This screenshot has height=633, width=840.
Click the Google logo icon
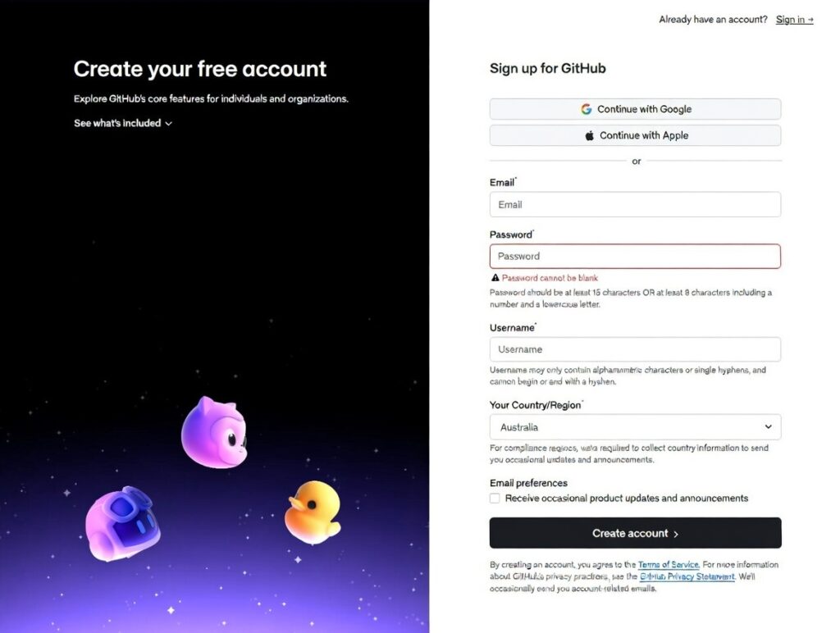pyautogui.click(x=587, y=108)
